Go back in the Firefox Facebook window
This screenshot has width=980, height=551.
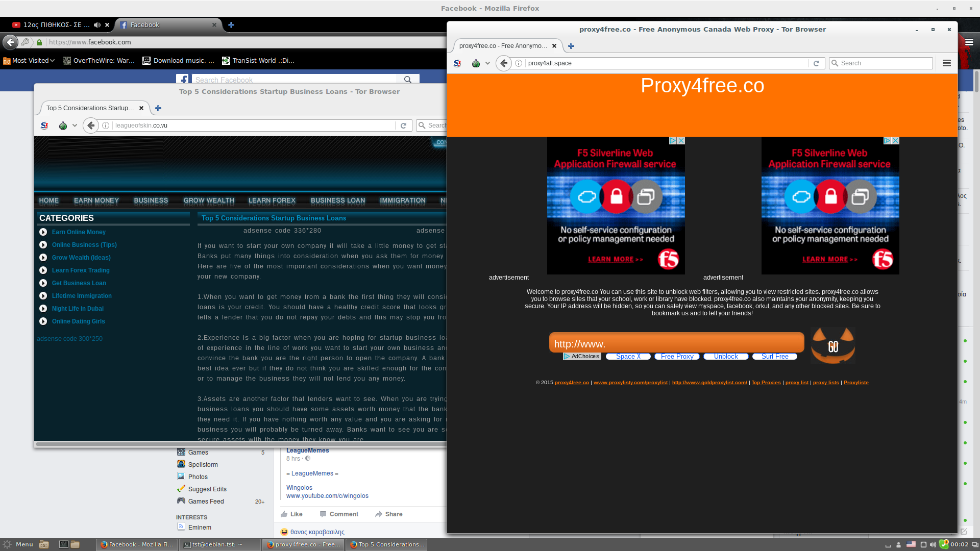coord(11,42)
